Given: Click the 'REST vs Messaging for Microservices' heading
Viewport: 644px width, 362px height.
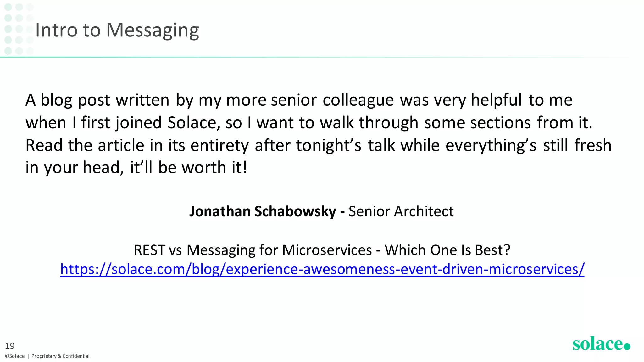Looking at the screenshot, I should [x=253, y=250].
